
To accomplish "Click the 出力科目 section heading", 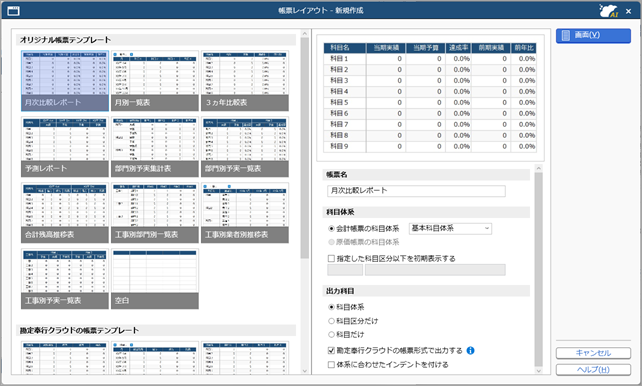I will click(426, 291).
